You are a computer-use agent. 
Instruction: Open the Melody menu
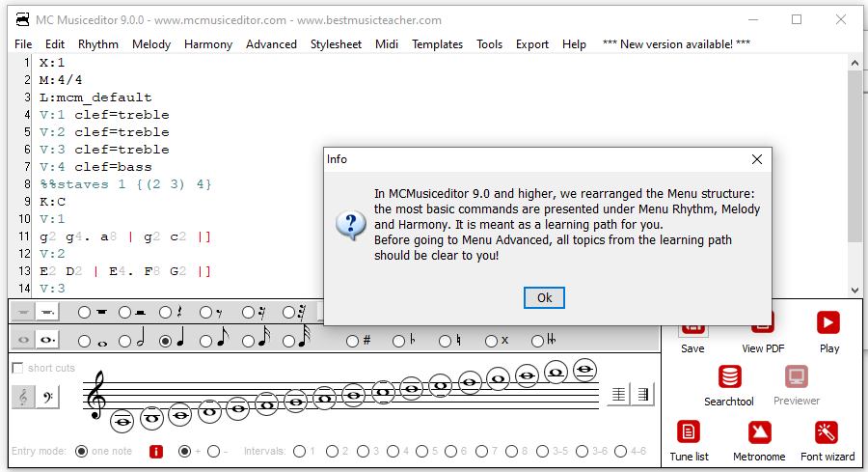[x=151, y=44]
